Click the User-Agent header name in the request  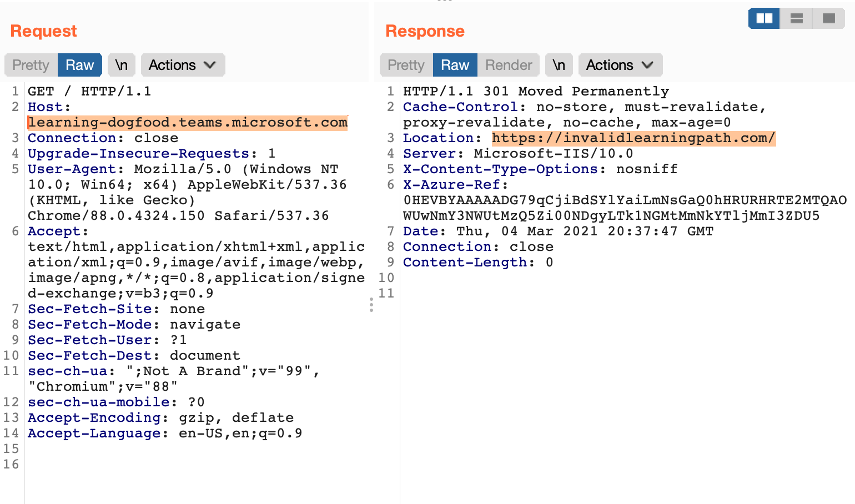point(72,169)
